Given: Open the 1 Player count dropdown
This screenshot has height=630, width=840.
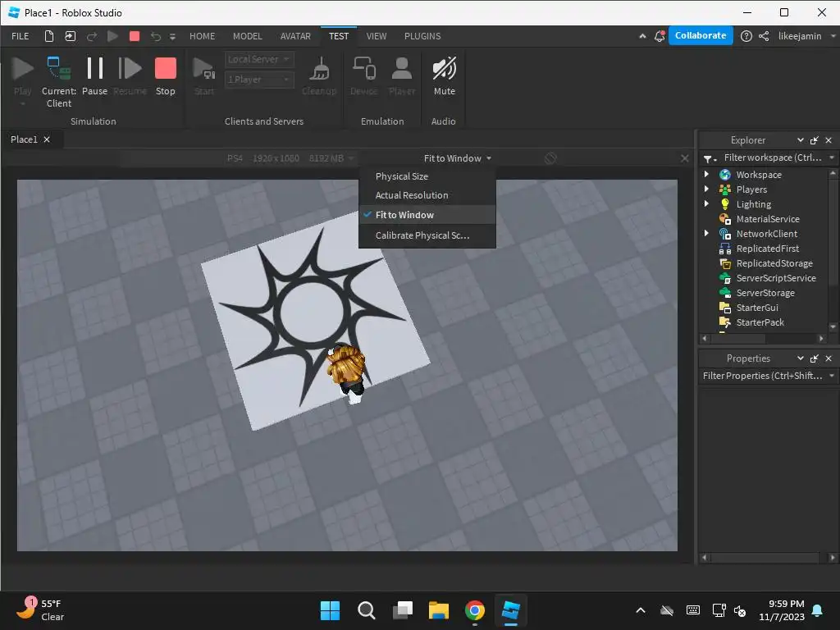Looking at the screenshot, I should [x=259, y=80].
